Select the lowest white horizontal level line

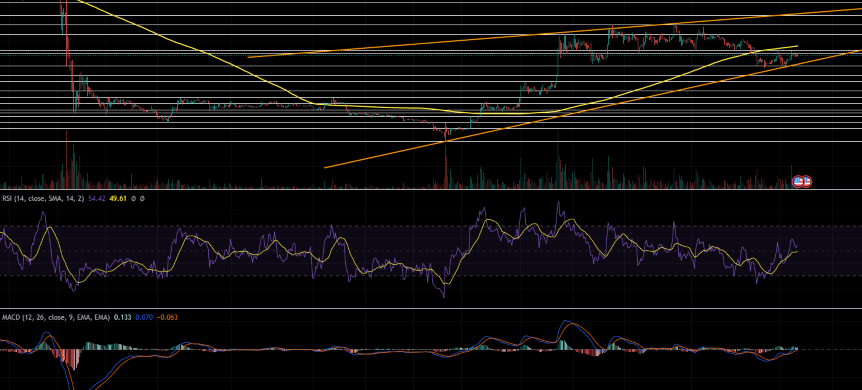pos(431,142)
